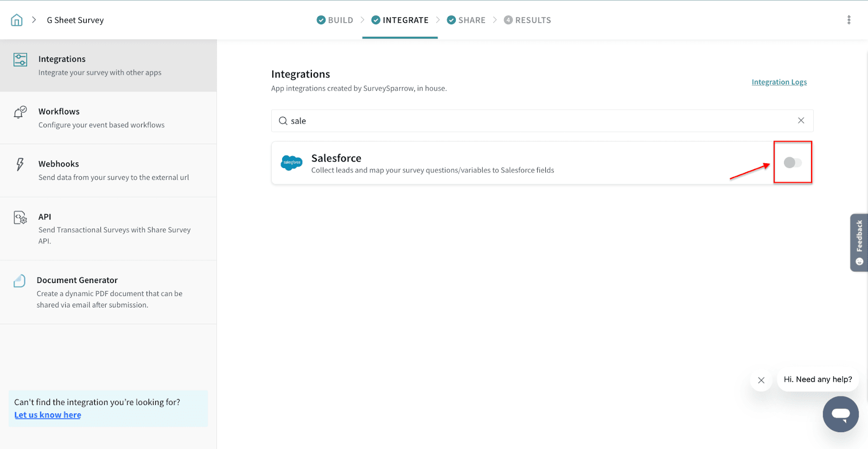Viewport: 868px width, 449px height.
Task: Click the search magnifier icon
Action: coord(283,121)
